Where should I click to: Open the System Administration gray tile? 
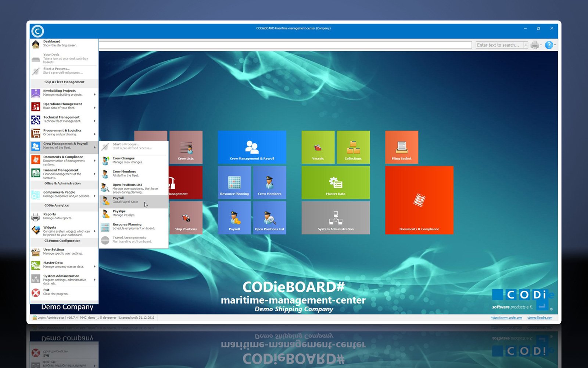pyautogui.click(x=336, y=218)
